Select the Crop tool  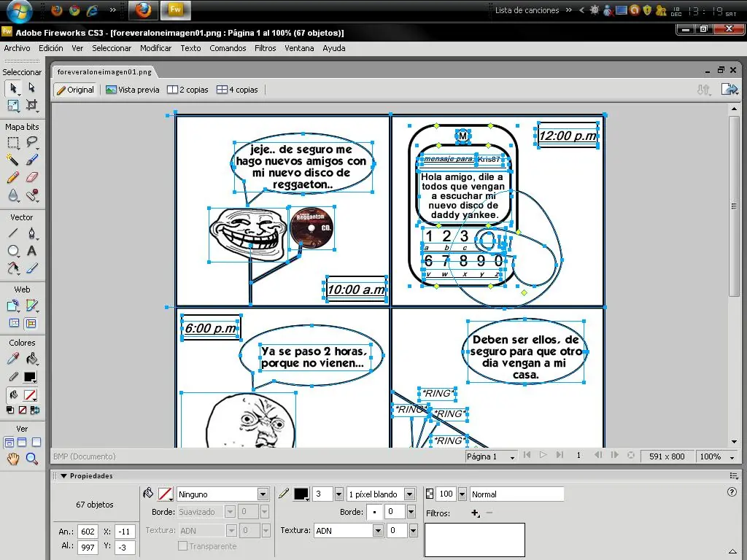31,105
